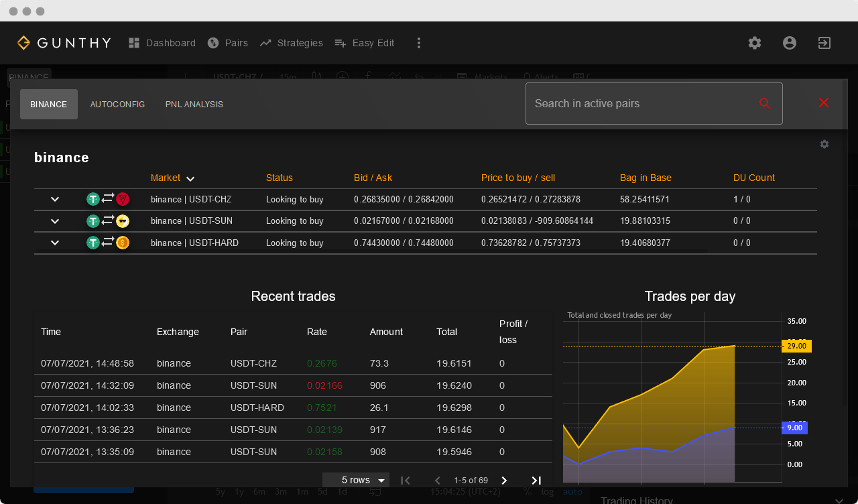Open the user account profile icon
The image size is (858, 504).
pos(790,43)
